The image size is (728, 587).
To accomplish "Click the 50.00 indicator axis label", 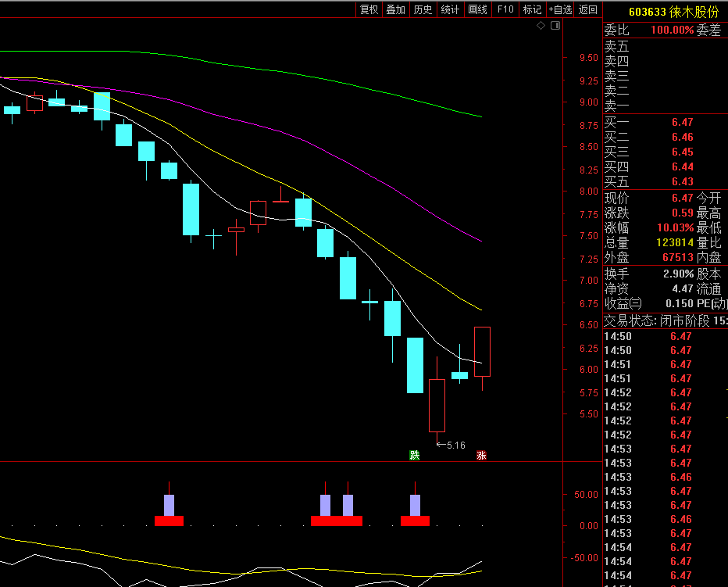I will pos(586,495).
